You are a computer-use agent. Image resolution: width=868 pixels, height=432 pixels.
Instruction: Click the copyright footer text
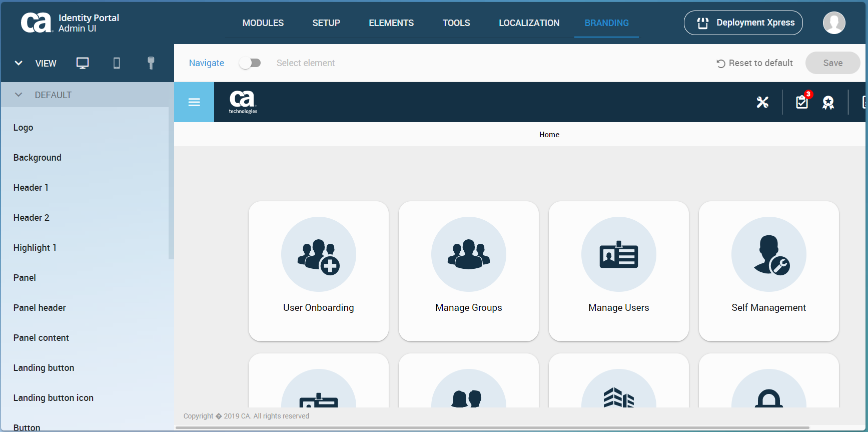[246, 416]
